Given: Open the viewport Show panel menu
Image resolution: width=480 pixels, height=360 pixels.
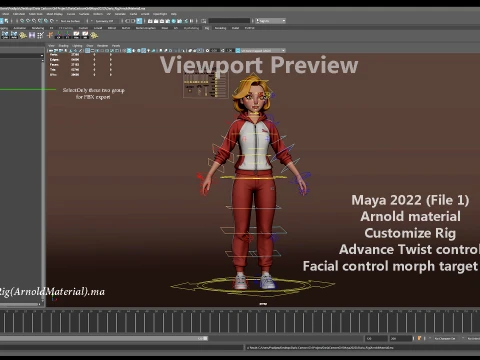Looking at the screenshot, I should [90, 46].
